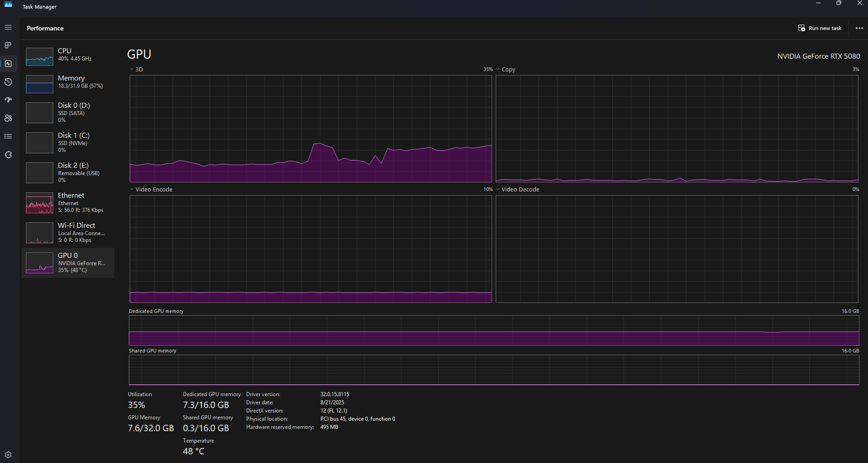Open the Services page icon

click(8, 155)
